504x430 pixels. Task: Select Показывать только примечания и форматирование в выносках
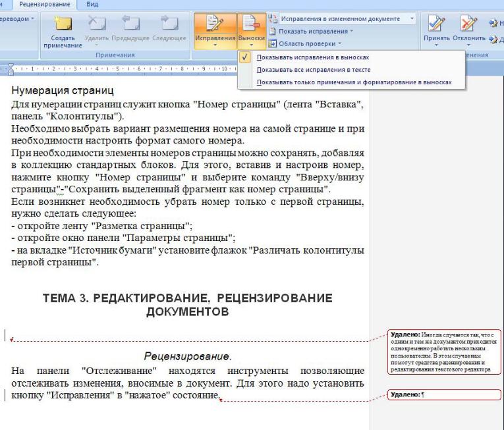[354, 82]
